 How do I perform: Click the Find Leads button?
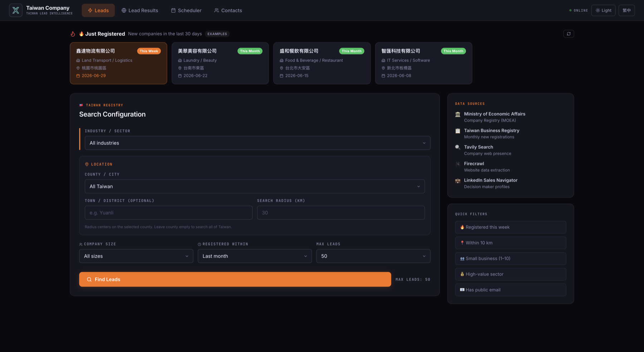pos(235,279)
